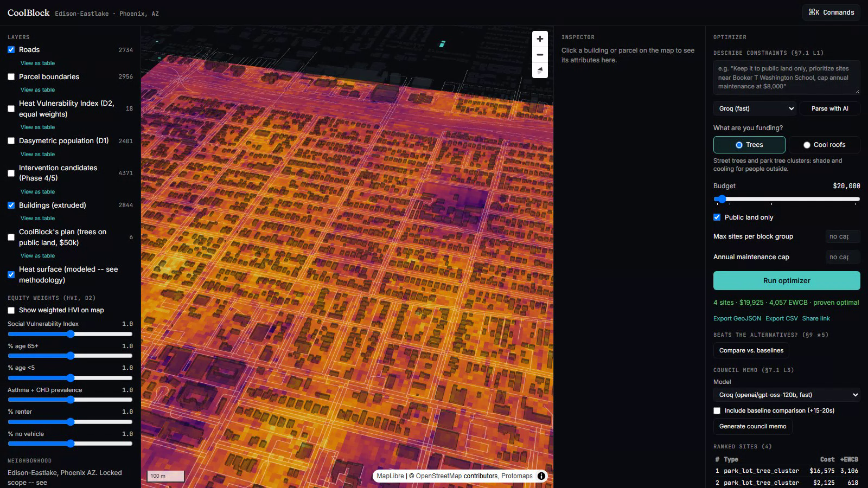Enable CoolBlock's plan layer checkbox
The image size is (868, 488).
click(11, 237)
